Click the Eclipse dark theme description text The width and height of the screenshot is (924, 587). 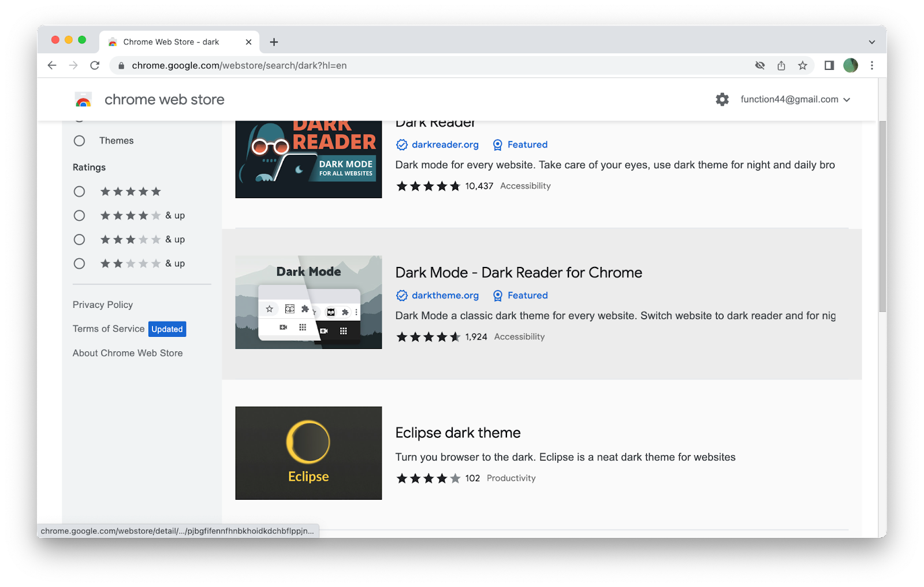[x=565, y=457]
